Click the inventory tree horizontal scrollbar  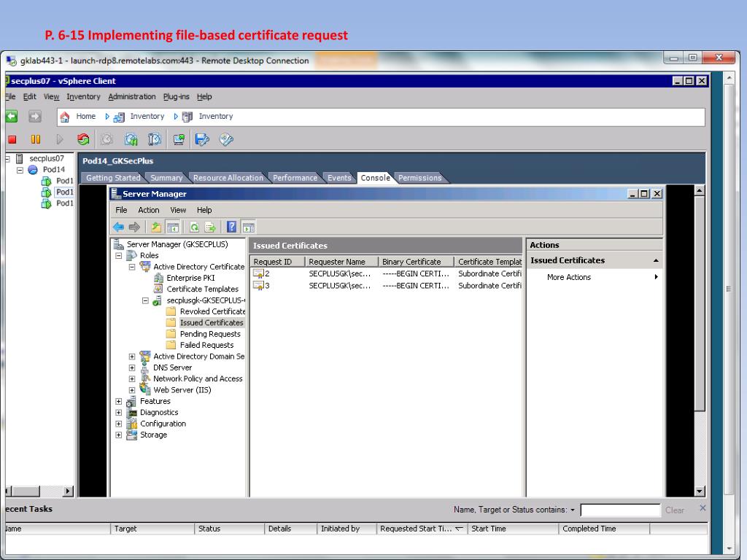point(39,491)
